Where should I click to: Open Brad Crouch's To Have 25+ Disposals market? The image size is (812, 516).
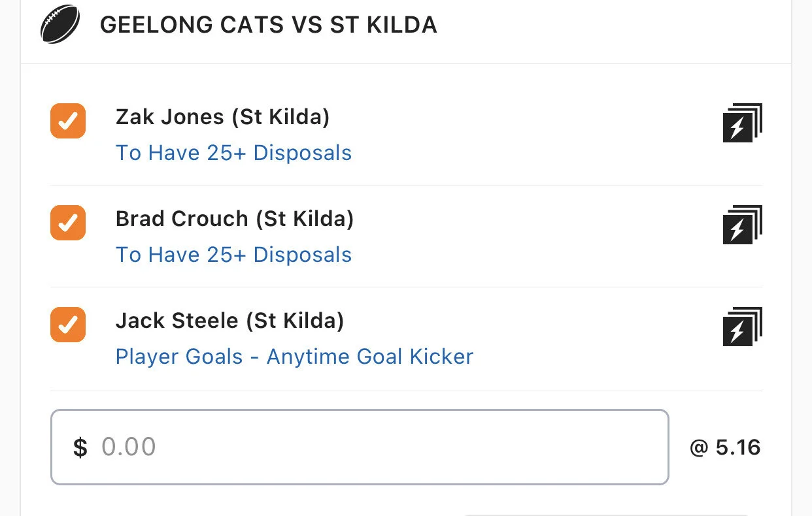click(x=233, y=255)
